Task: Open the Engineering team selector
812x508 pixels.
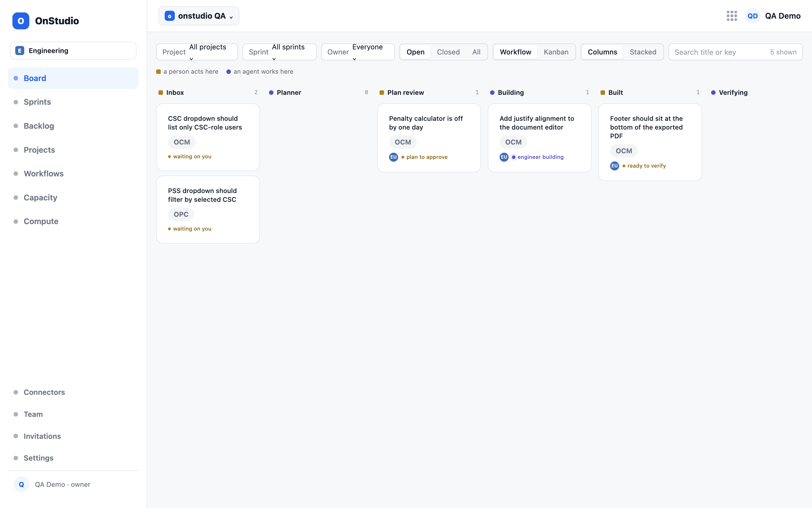Action: (x=73, y=51)
